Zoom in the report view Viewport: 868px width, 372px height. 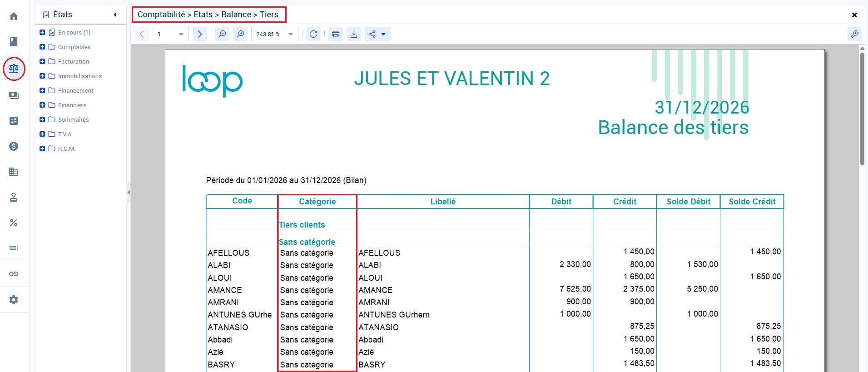click(240, 34)
